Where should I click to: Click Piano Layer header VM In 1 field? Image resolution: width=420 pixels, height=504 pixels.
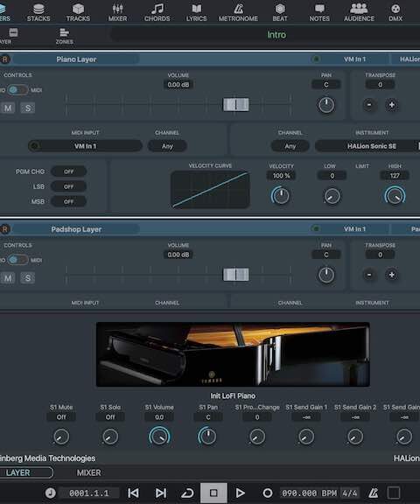(x=354, y=59)
